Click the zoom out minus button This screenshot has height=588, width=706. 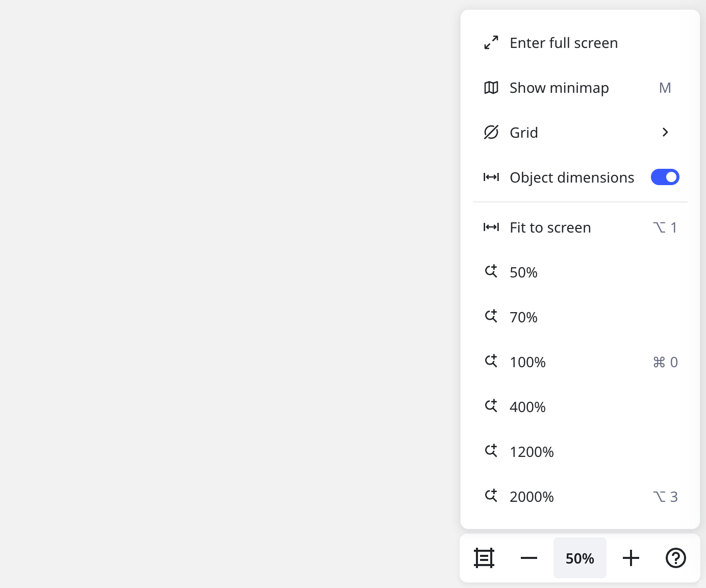pyautogui.click(x=529, y=558)
